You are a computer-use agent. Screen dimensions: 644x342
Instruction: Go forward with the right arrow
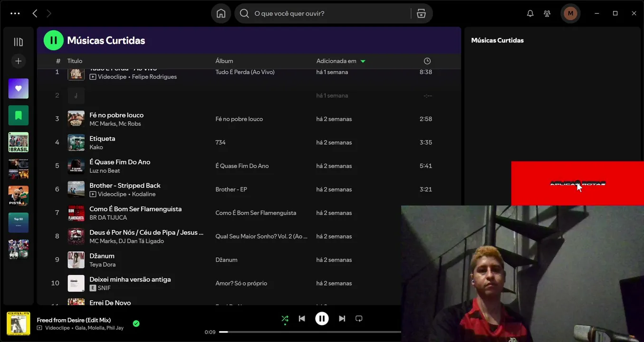coord(48,13)
